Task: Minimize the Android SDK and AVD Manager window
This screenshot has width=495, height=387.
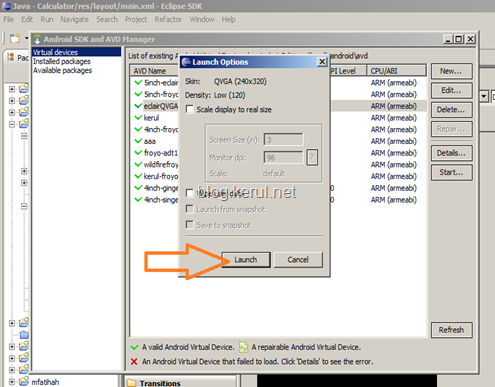Action: 448,39
